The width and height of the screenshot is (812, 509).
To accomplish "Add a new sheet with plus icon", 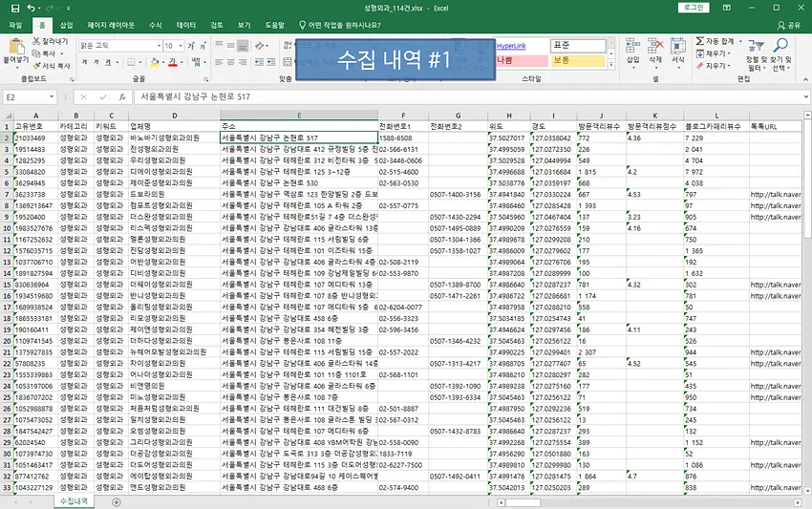I will point(117,502).
